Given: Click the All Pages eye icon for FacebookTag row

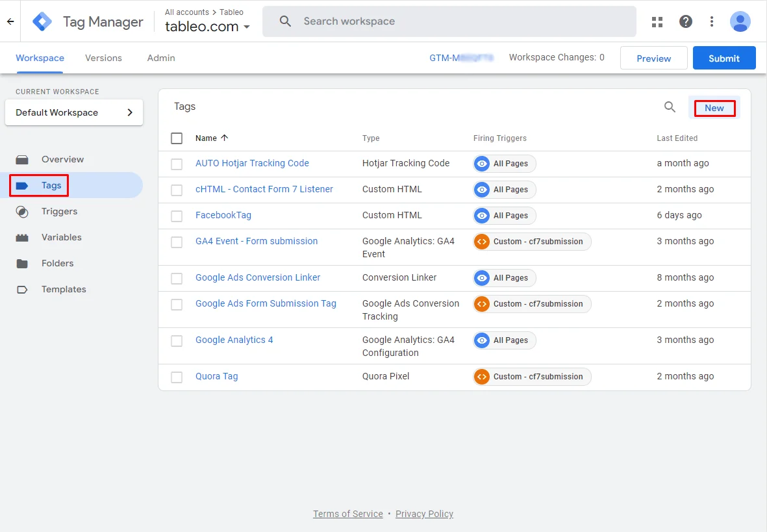Looking at the screenshot, I should (482, 216).
